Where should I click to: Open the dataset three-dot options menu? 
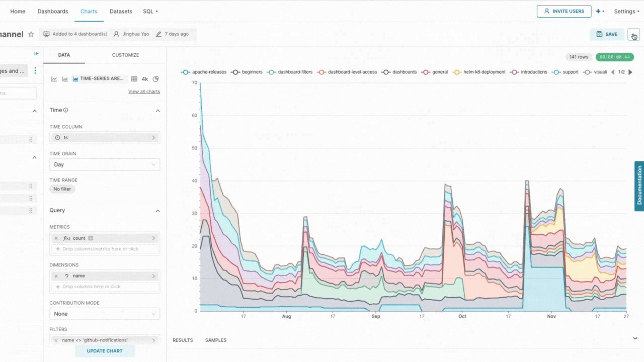35,71
